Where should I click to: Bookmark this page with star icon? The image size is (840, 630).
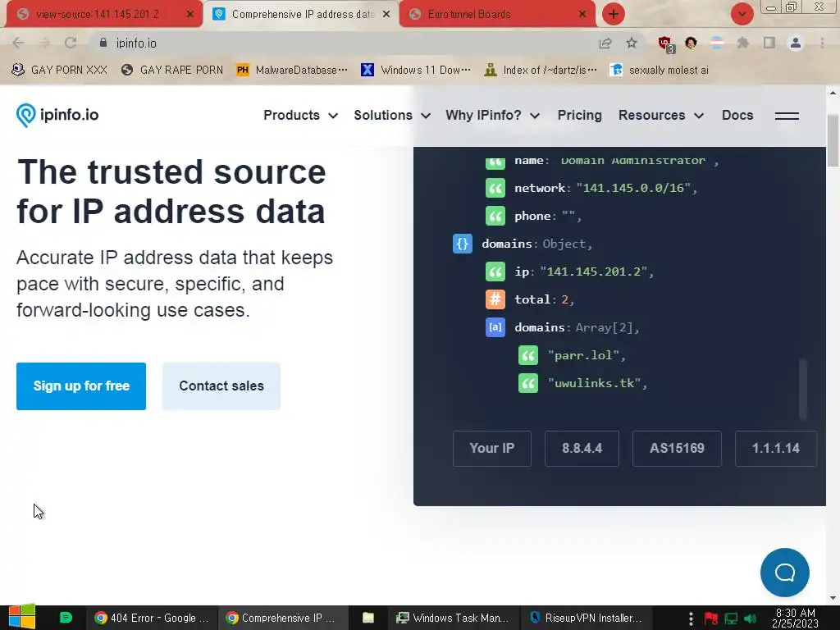click(632, 43)
